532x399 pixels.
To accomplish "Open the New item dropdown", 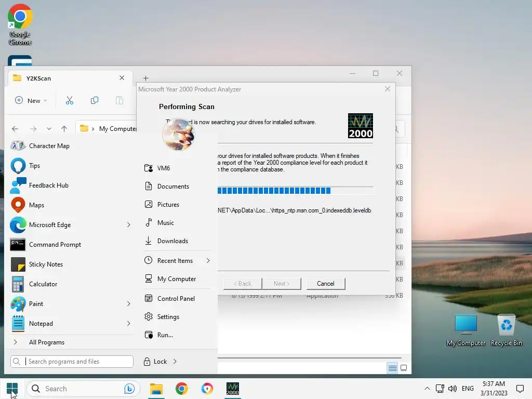I will point(31,100).
